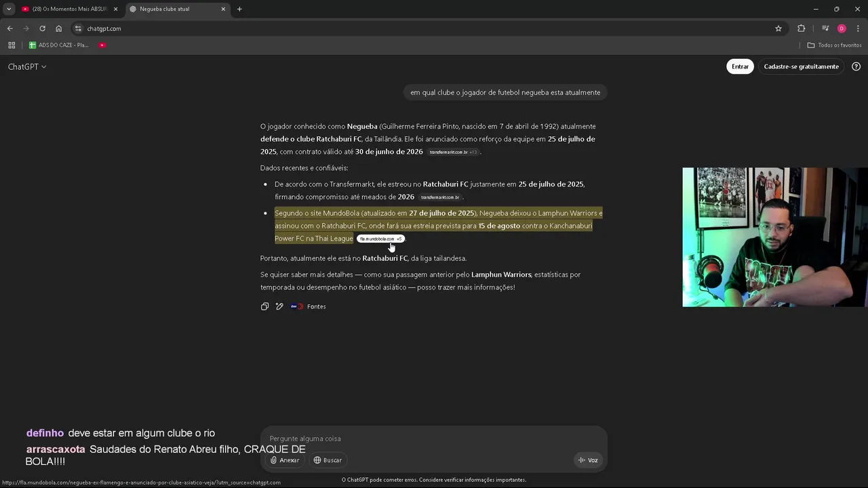This screenshot has height=488, width=868.
Task: Open the help question mark icon
Action: pos(856,66)
